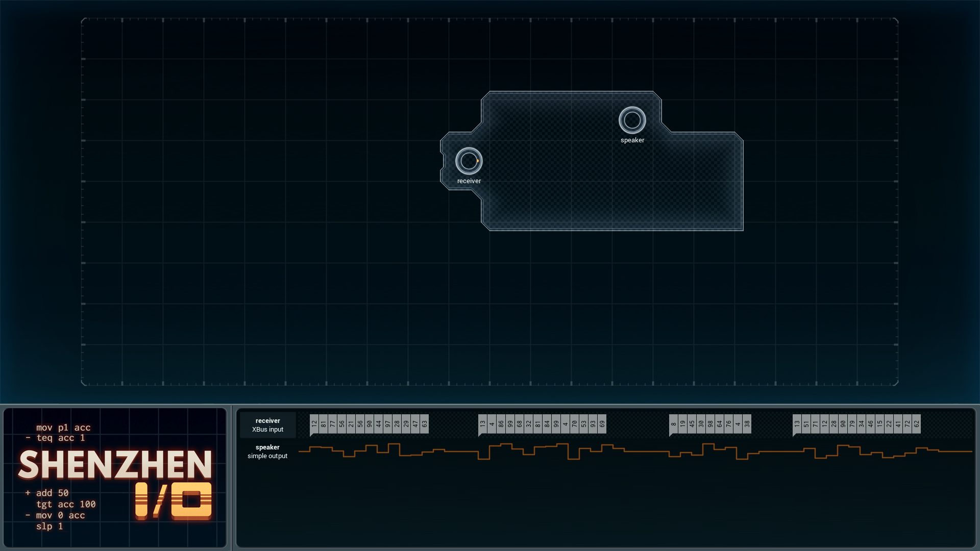Click the XBus data cell with value 38
Viewport: 980px width, 551px height.
747,424
